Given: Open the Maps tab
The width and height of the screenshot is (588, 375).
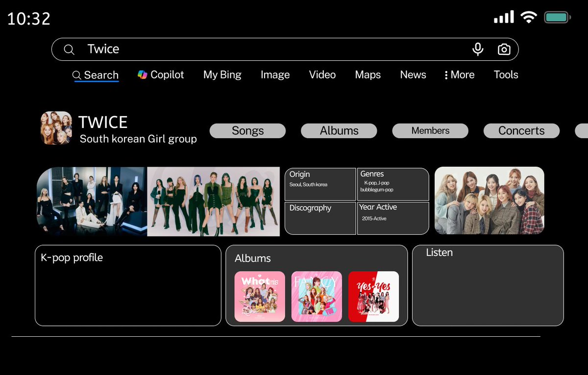Looking at the screenshot, I should 368,75.
